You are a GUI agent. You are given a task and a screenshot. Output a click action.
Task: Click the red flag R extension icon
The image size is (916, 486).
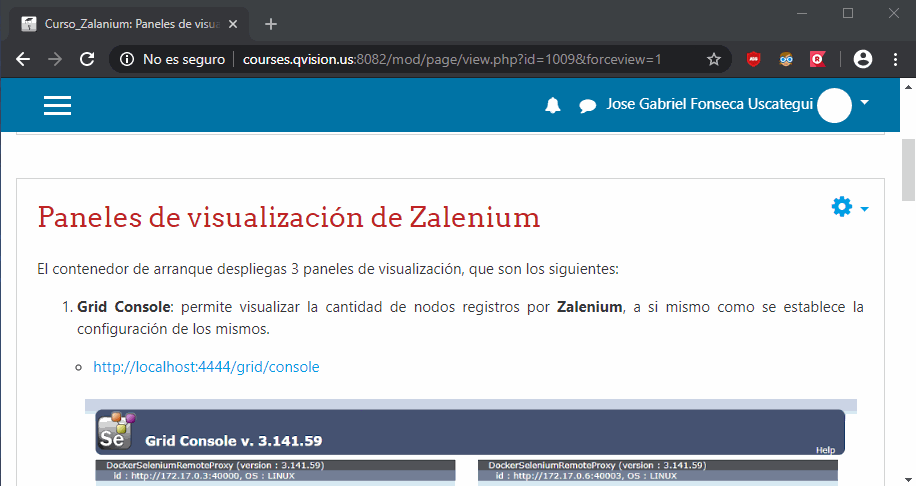click(817, 60)
